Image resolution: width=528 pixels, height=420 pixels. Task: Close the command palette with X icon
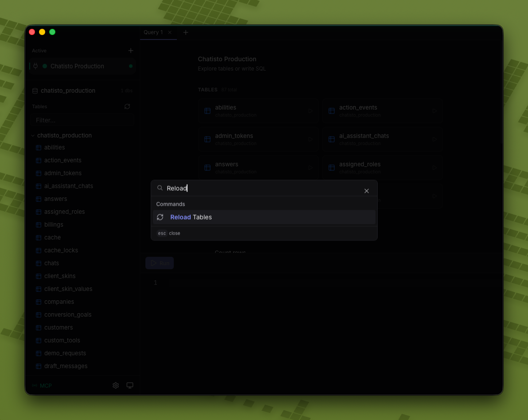366,191
